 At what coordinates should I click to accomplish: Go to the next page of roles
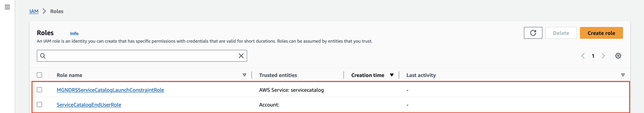click(603, 56)
